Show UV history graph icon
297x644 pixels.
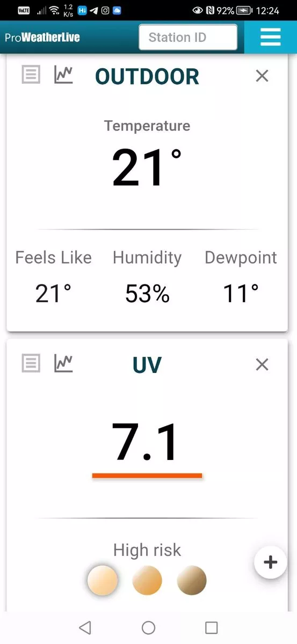63,363
